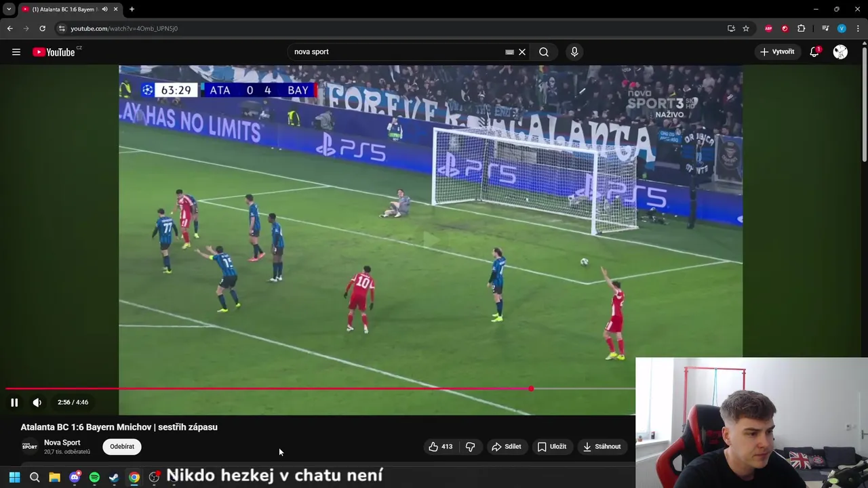Open the on-screen keyboard icon in search

pyautogui.click(x=509, y=52)
